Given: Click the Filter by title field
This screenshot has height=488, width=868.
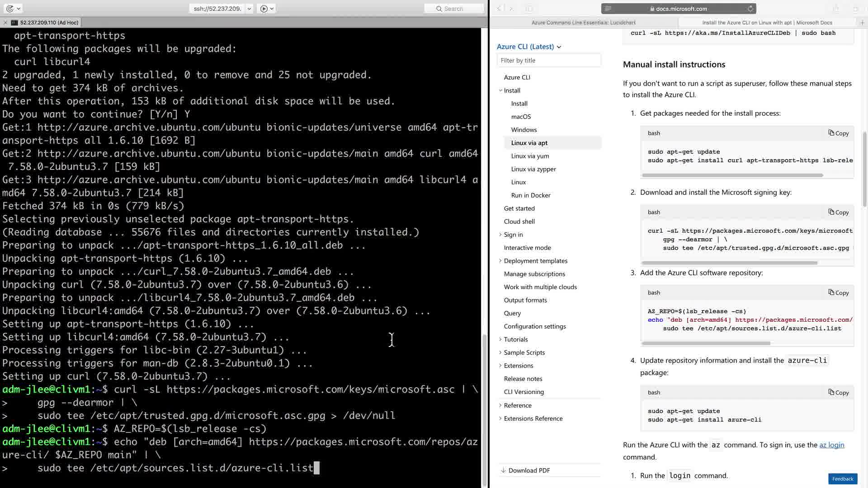Looking at the screenshot, I should tap(549, 61).
